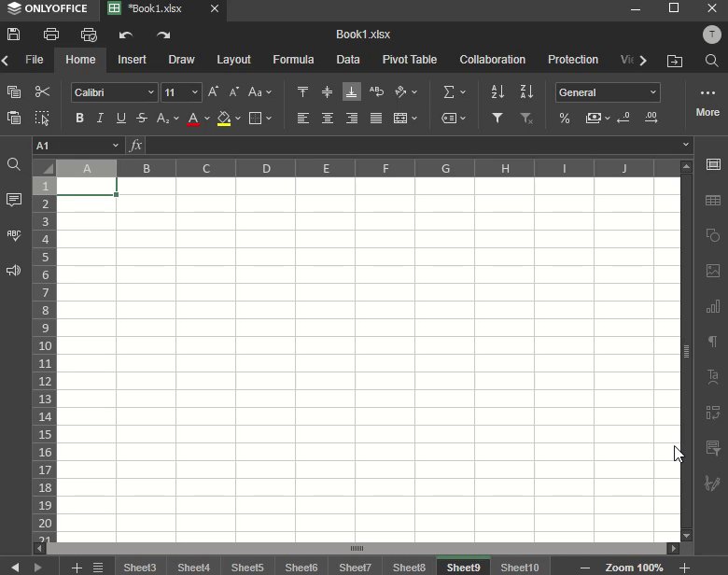Undo the last action

pyautogui.click(x=125, y=35)
